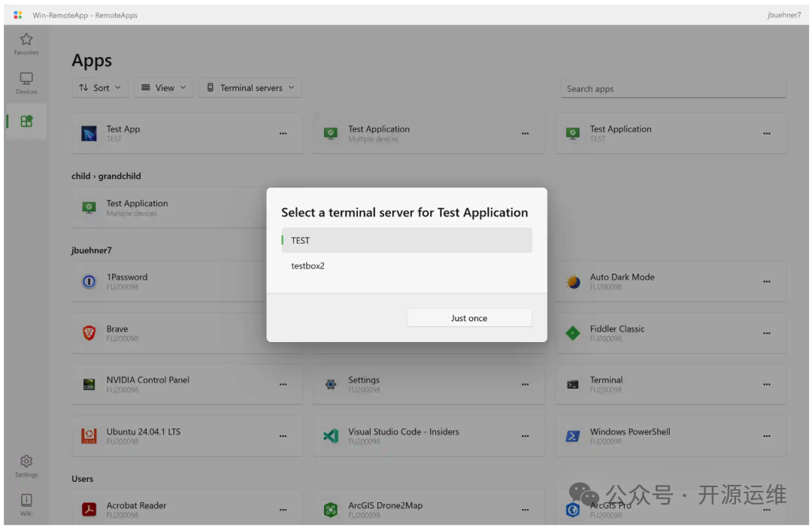
Task: Open the View dropdown menu
Action: click(x=164, y=88)
